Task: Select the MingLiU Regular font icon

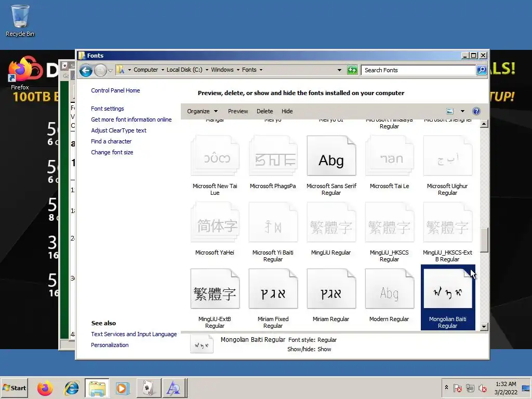Action: click(331, 222)
